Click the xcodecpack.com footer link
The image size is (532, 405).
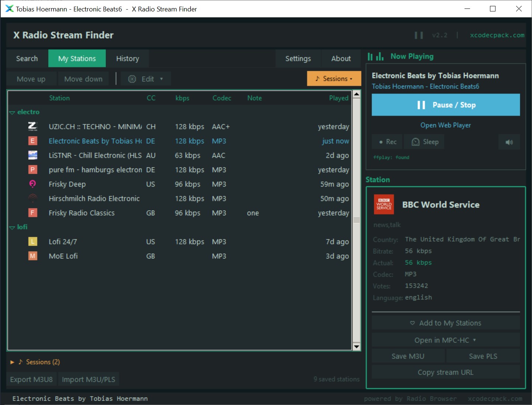coord(495,399)
